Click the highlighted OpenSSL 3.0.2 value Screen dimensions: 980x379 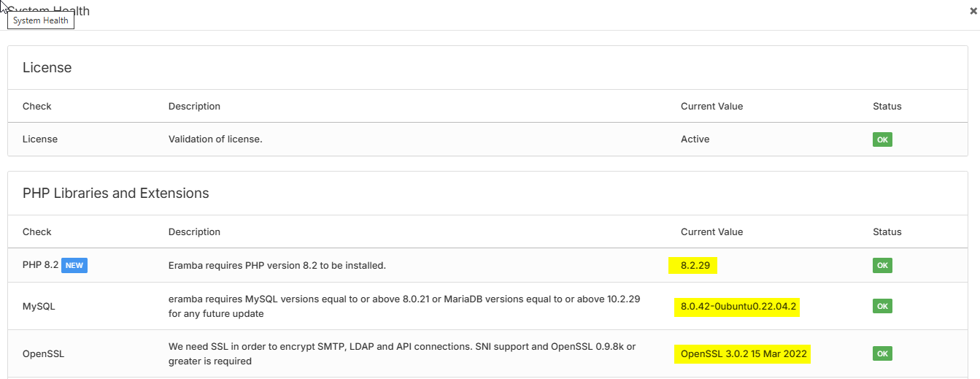point(744,354)
